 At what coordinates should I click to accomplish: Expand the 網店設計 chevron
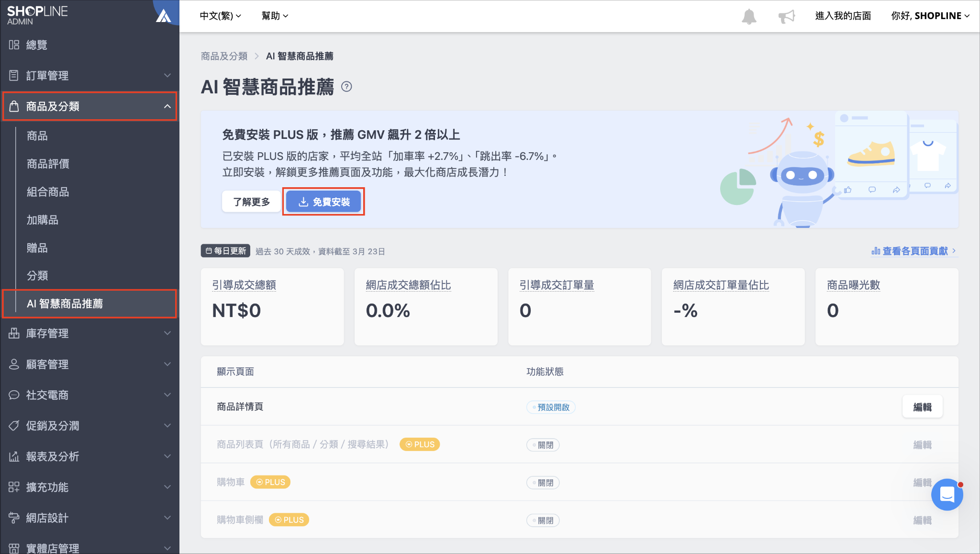(167, 518)
